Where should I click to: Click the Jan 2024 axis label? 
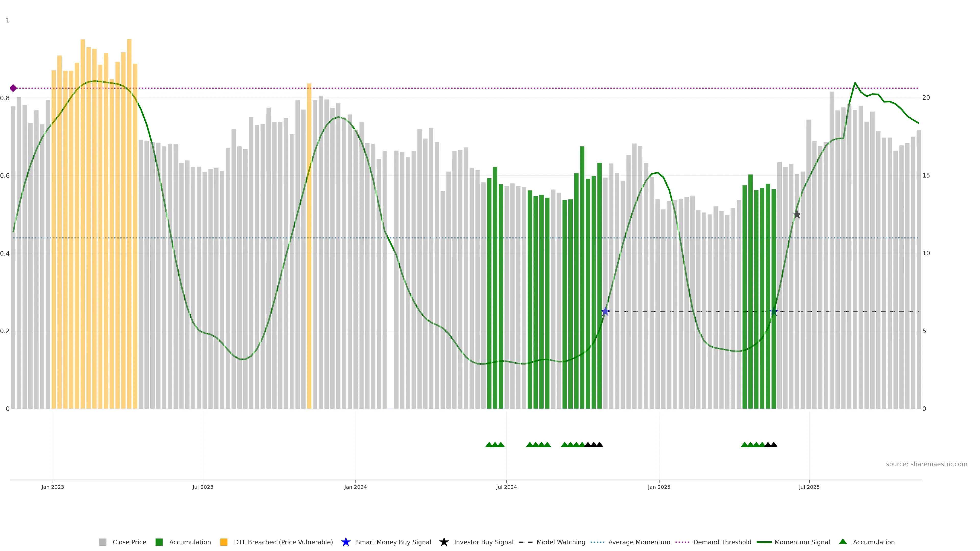tap(355, 487)
